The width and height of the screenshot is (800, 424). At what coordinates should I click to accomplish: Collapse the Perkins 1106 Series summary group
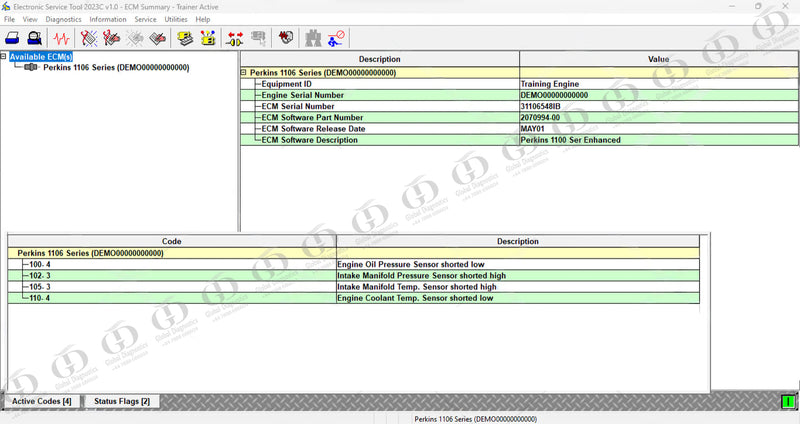(x=243, y=72)
